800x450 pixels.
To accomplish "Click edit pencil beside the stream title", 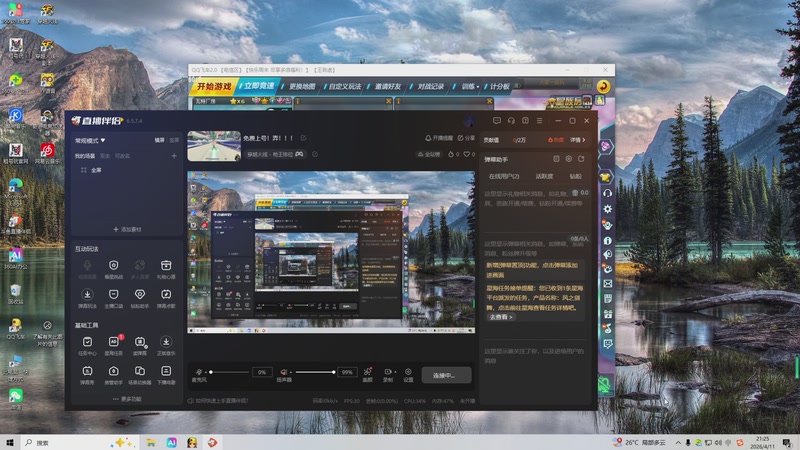I will [x=304, y=138].
